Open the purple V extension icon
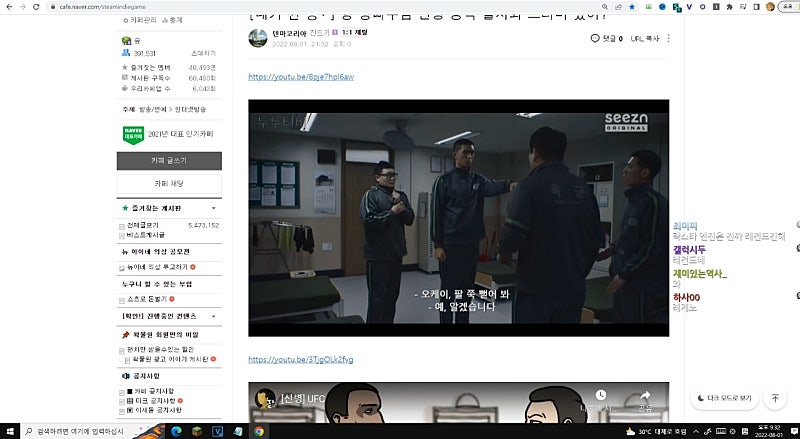 point(689,7)
